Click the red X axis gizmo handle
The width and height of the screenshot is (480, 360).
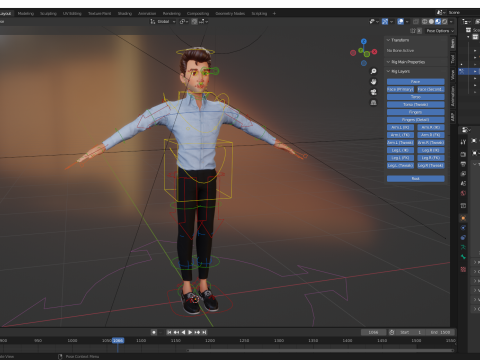pos(374,52)
